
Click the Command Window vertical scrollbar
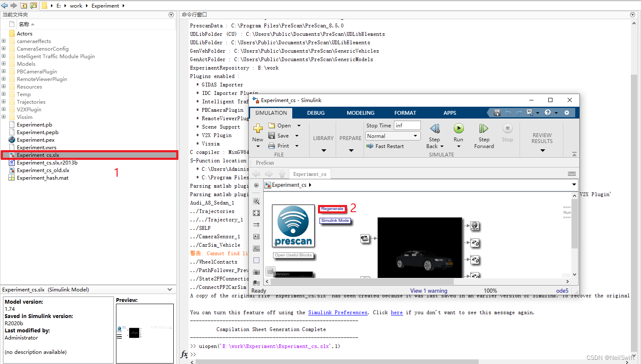point(634,213)
